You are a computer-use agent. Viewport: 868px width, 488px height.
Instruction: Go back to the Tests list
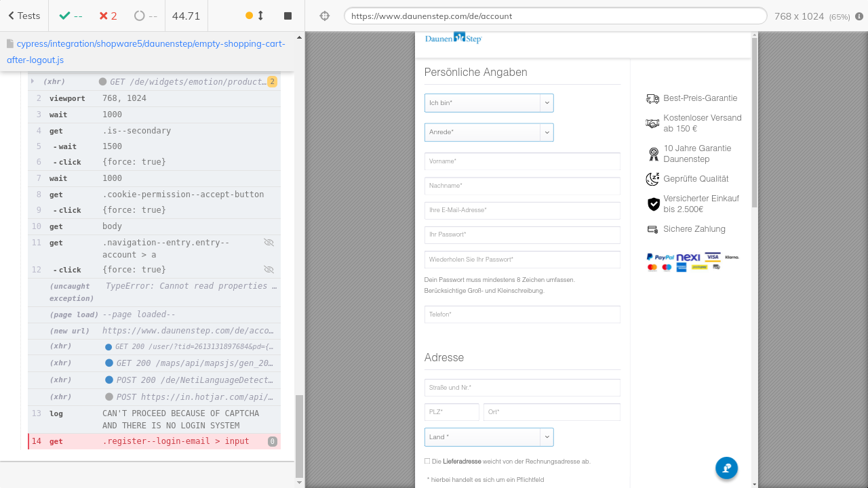[x=24, y=16]
